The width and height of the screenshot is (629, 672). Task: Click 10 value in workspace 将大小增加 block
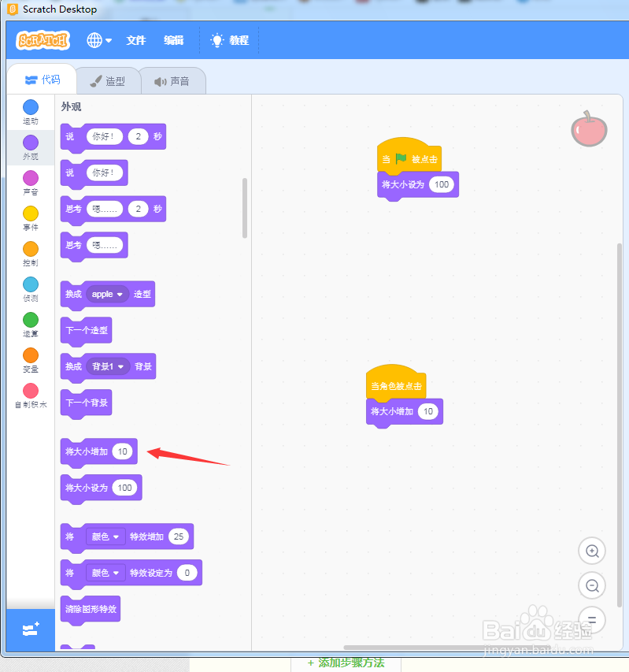pyautogui.click(x=428, y=411)
